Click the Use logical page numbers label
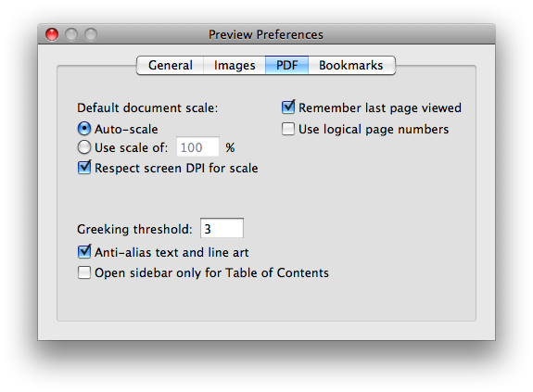Viewport: 533px width, 392px height. (x=374, y=130)
